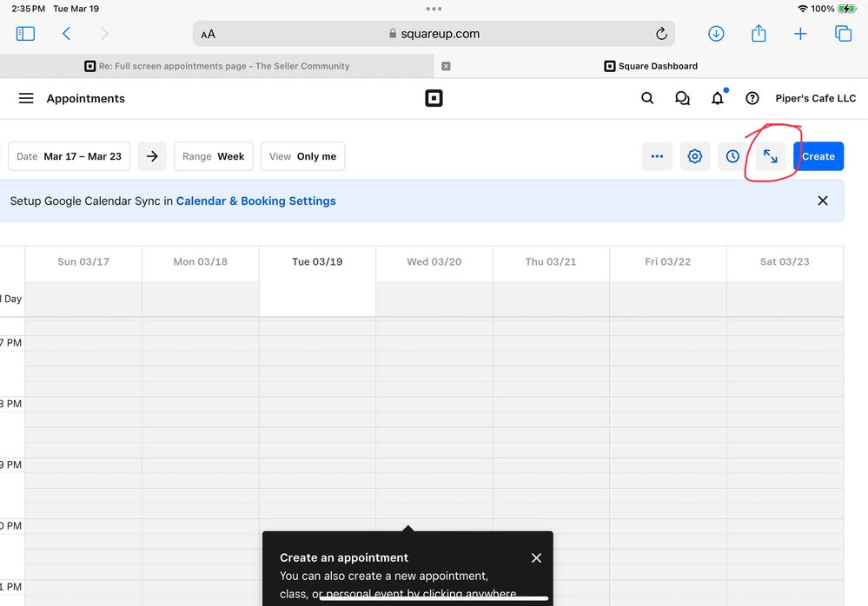Open calendar settings gear icon
This screenshot has height=606, width=868.
(694, 156)
